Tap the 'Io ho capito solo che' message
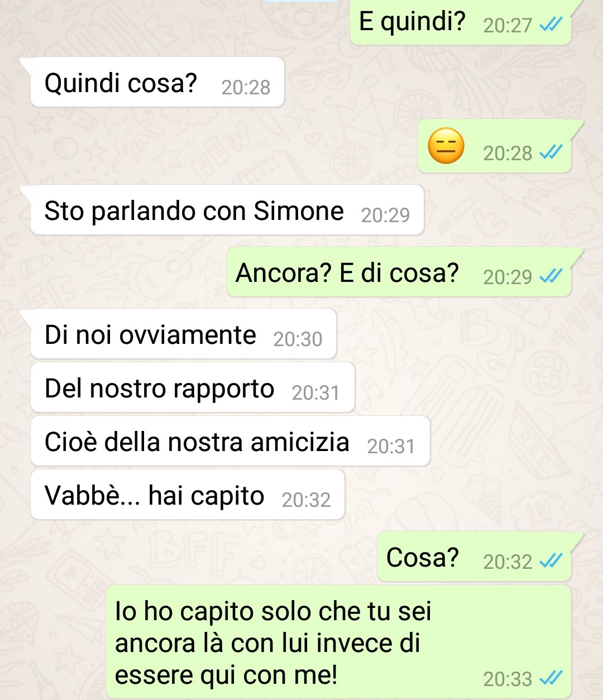The height and width of the screenshot is (700, 603). coord(338,642)
